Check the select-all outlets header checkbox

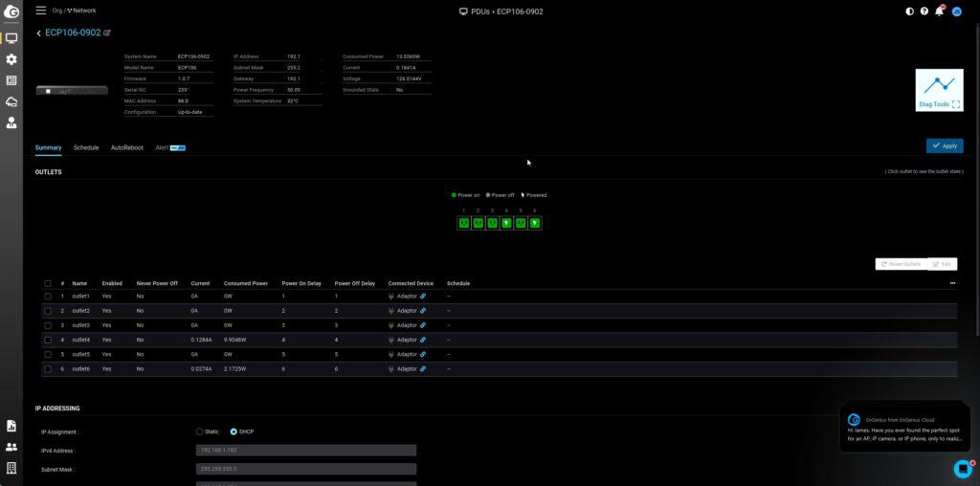point(48,283)
